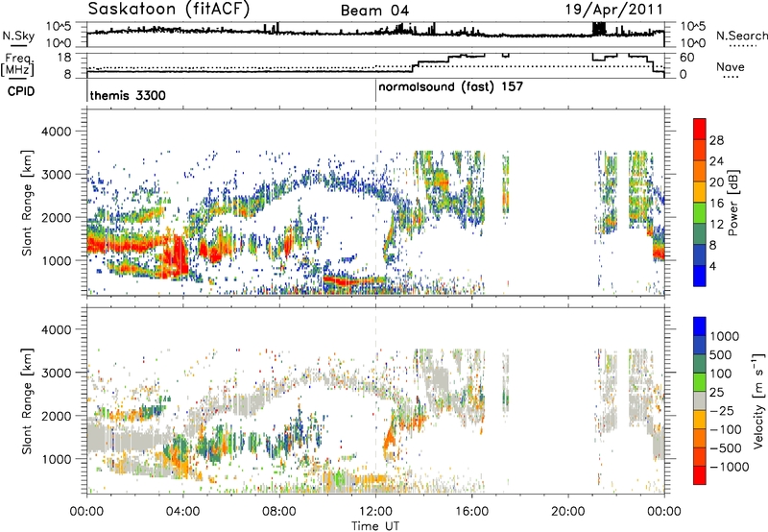Click the "3000" tick in the power panel
The width and height of the screenshot is (768, 532).
click(56, 175)
